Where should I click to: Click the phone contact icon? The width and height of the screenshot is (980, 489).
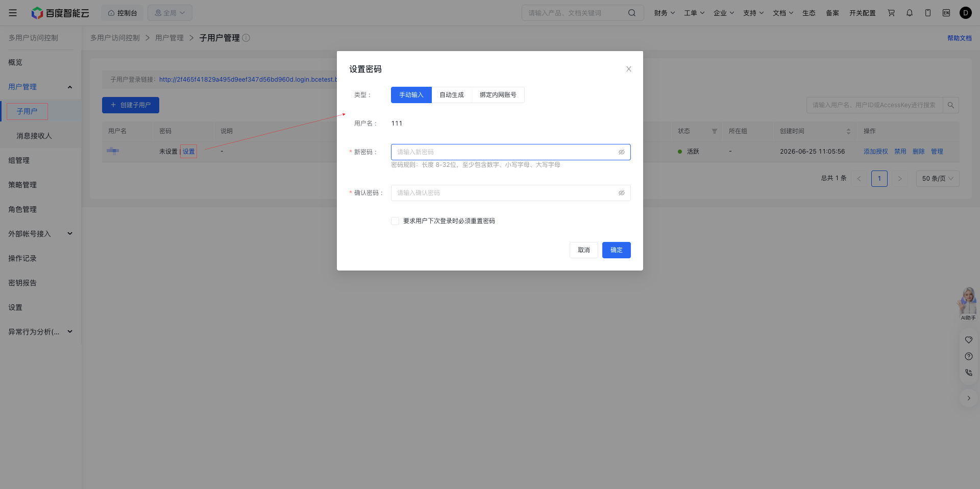(x=969, y=373)
